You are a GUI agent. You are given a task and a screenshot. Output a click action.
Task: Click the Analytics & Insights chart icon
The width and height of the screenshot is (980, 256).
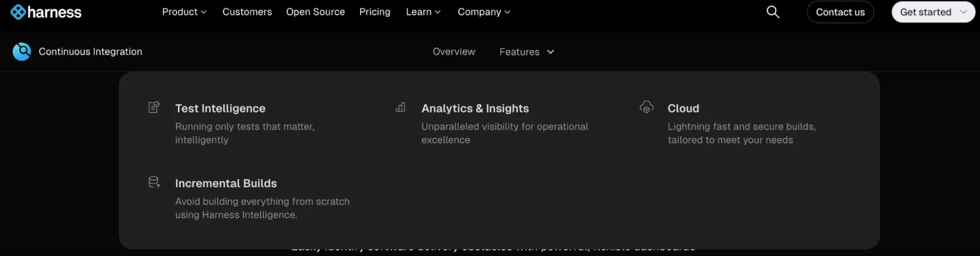pyautogui.click(x=401, y=107)
